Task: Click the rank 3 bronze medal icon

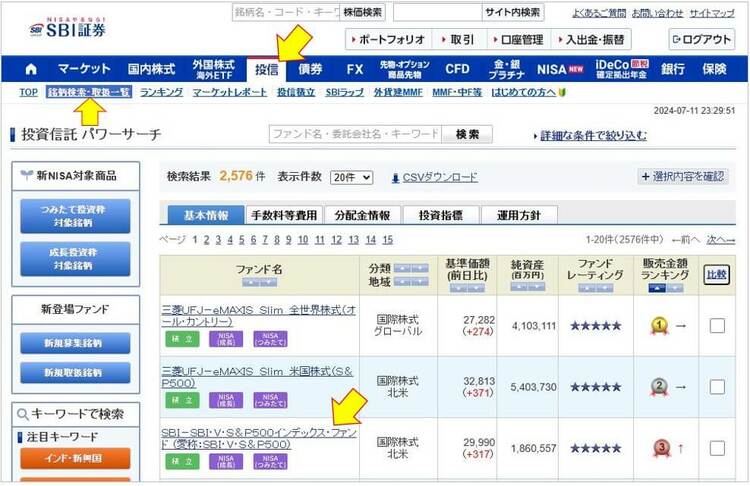Action: click(x=662, y=448)
